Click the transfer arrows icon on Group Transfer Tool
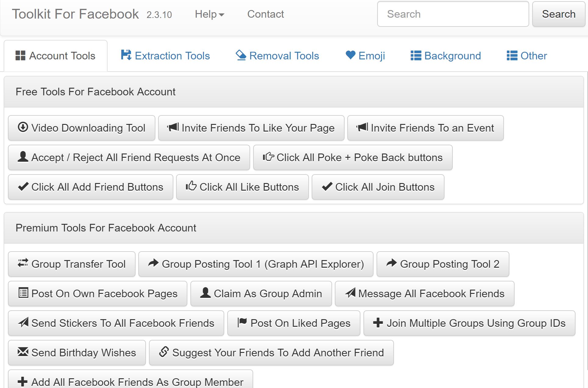588x388 pixels. 23,263
